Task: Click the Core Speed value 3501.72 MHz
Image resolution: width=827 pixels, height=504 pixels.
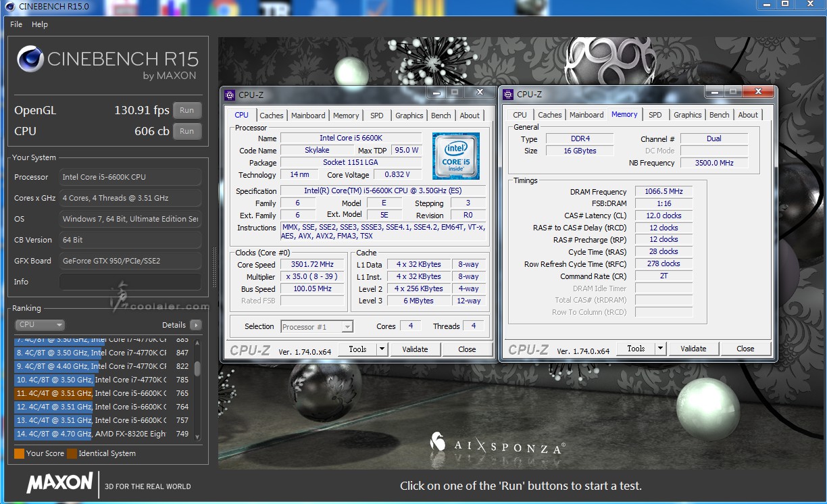Action: [312, 265]
